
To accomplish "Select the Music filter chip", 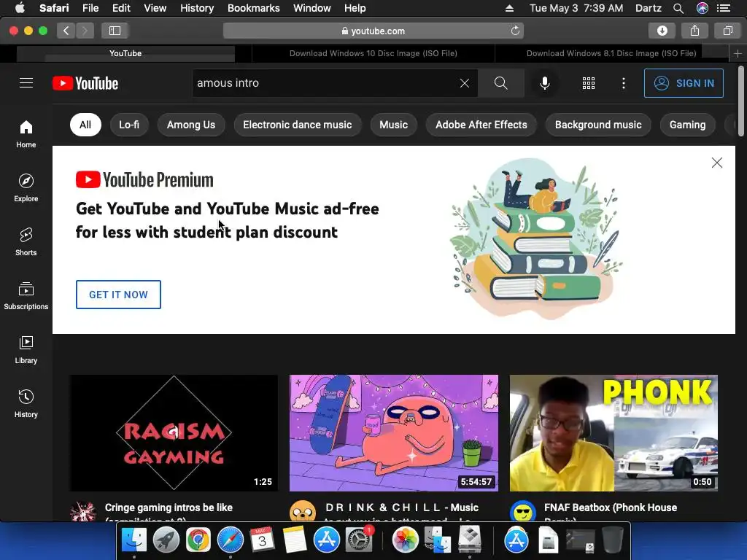I will (393, 125).
